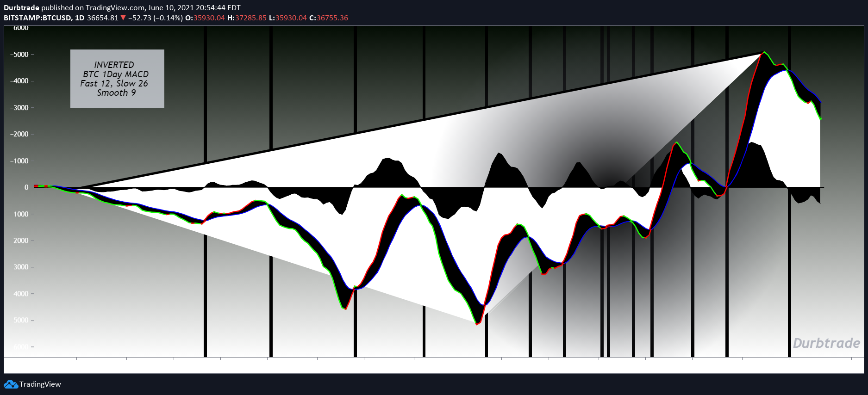Open the Durbtrade author name in header
The width and height of the screenshot is (868, 395).
21,7
